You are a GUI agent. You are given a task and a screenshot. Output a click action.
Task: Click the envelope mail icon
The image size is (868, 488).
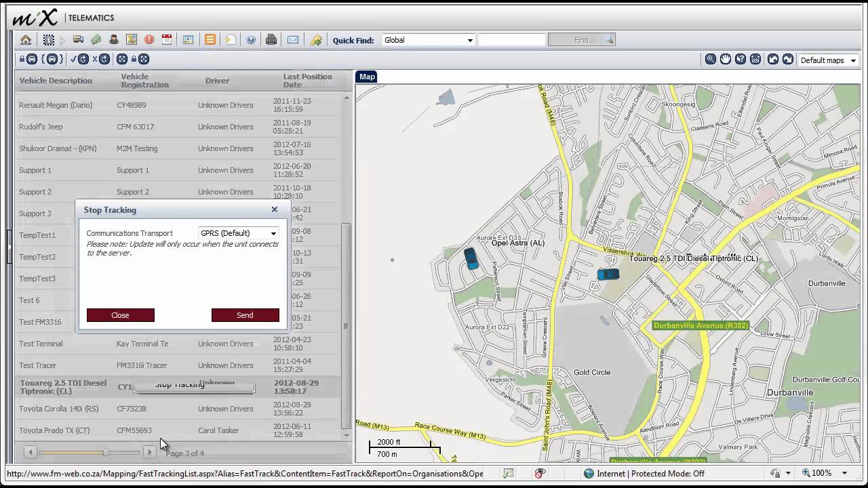tap(293, 40)
